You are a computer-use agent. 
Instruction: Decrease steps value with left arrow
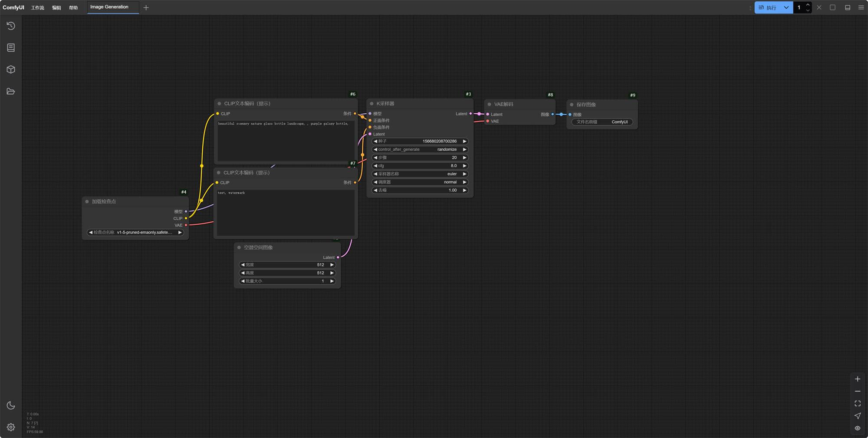(375, 158)
